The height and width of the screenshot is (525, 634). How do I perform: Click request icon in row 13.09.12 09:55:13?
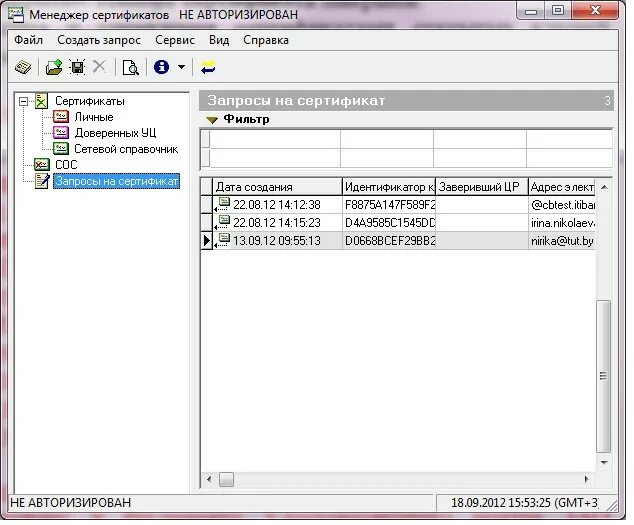[x=222, y=240]
